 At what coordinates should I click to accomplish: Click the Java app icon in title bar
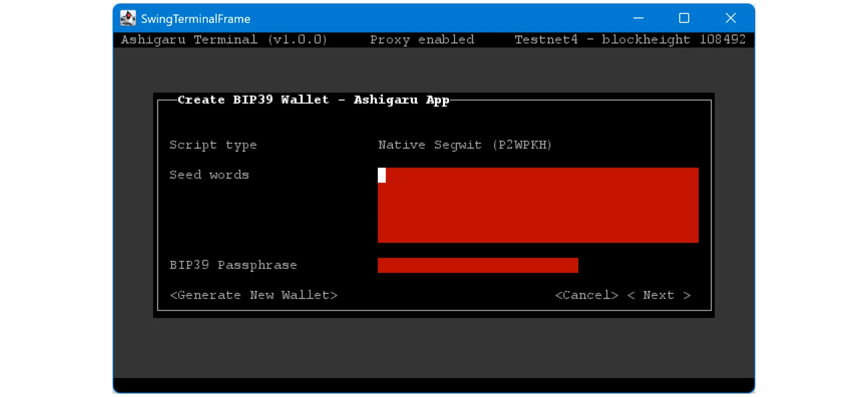coord(128,18)
